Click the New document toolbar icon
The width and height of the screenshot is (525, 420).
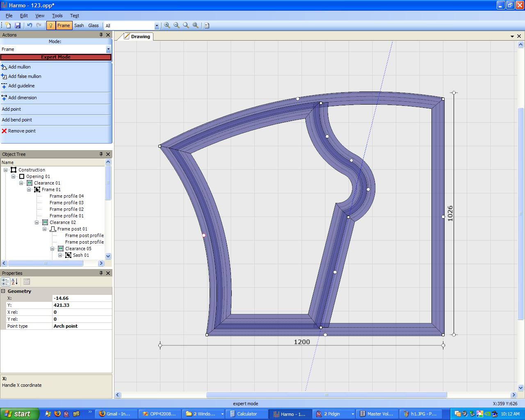(8, 25)
